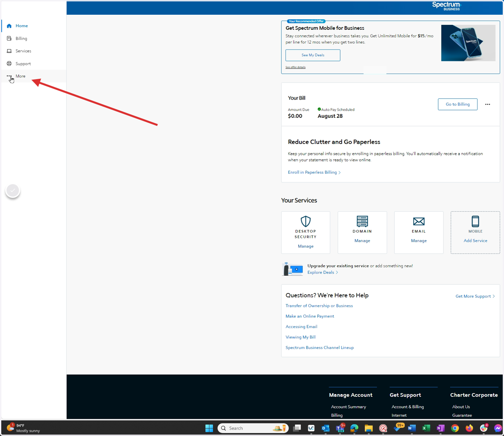Click Guarantee in the footer
The image size is (504, 436).
(x=462, y=415)
